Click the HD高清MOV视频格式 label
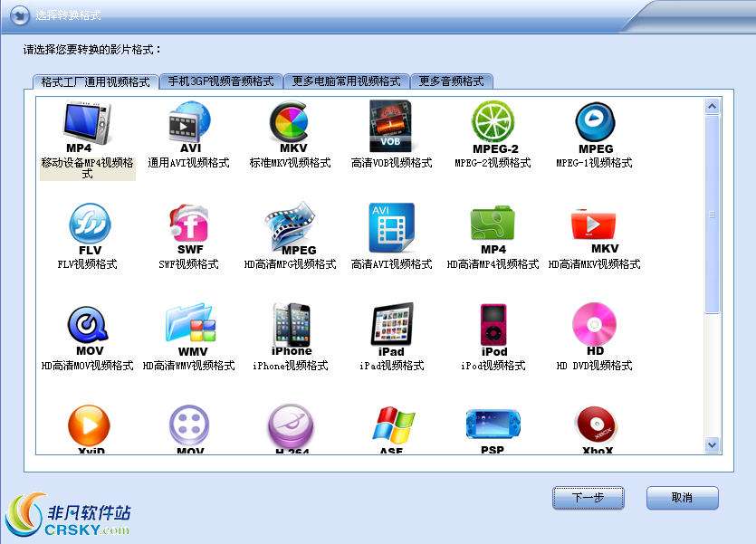 87,366
